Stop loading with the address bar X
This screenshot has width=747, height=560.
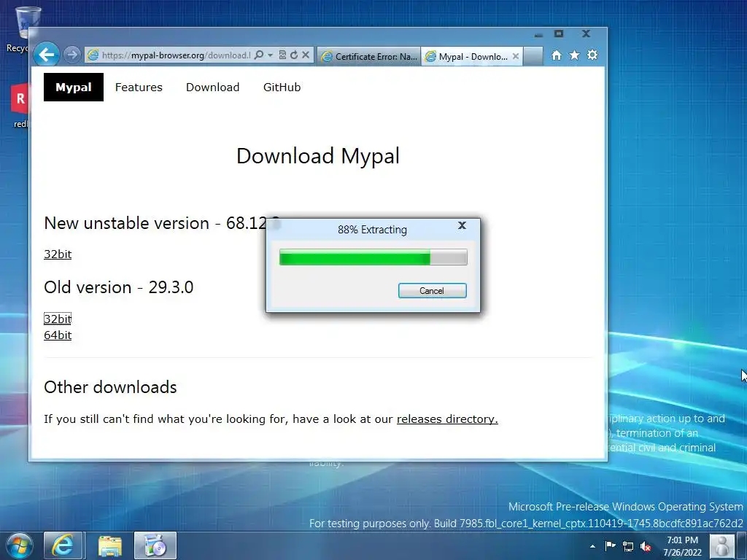click(x=306, y=55)
